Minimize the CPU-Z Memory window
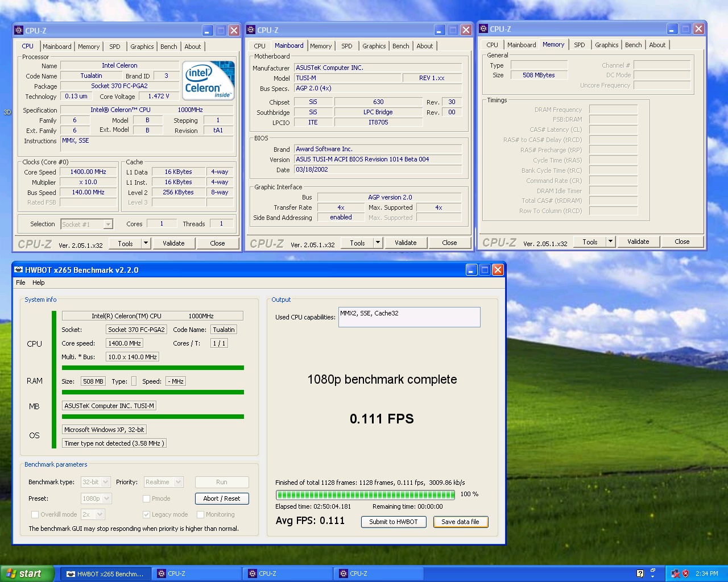Screen dimensions: 728x582 (x=672, y=29)
